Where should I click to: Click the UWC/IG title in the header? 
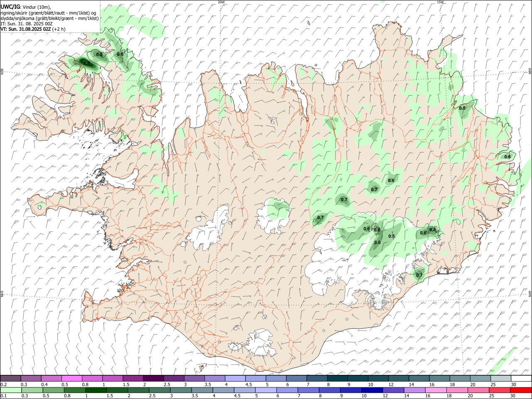pyautogui.click(x=10, y=7)
